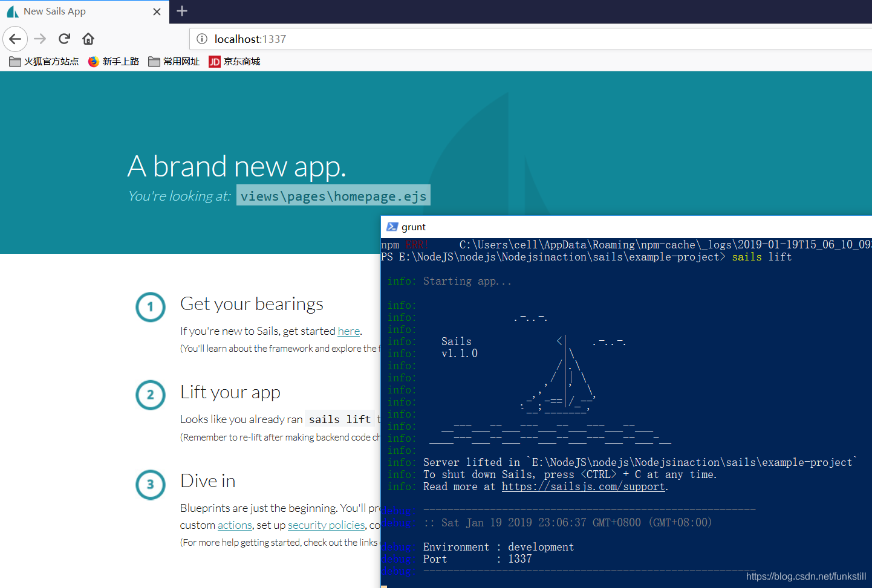The width and height of the screenshot is (872, 588).
Task: Click the browser Forward arrow button
Action: tap(40, 39)
